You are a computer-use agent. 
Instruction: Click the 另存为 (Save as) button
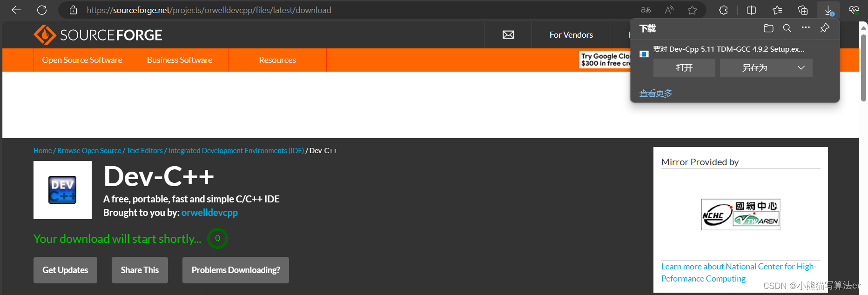point(754,68)
